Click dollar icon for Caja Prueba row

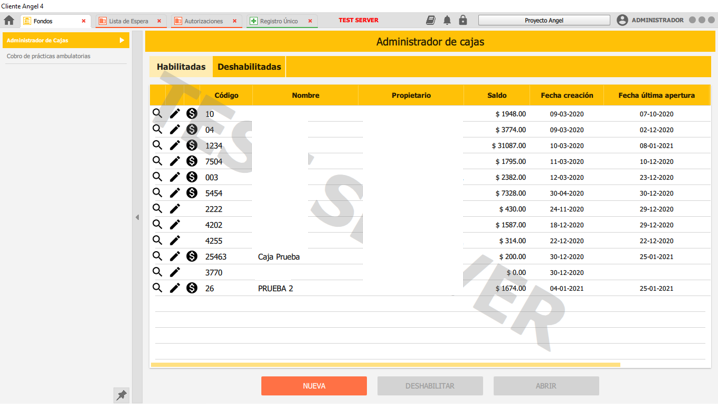point(192,257)
